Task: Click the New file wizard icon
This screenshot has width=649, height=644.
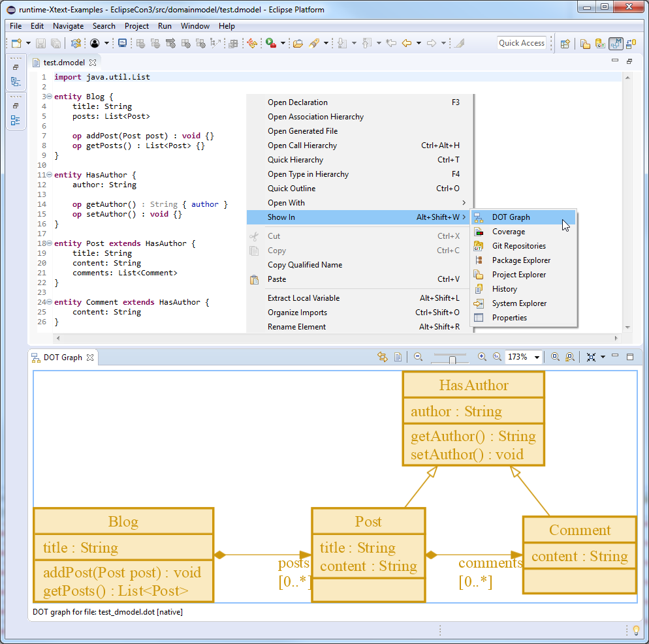Action: [x=16, y=43]
